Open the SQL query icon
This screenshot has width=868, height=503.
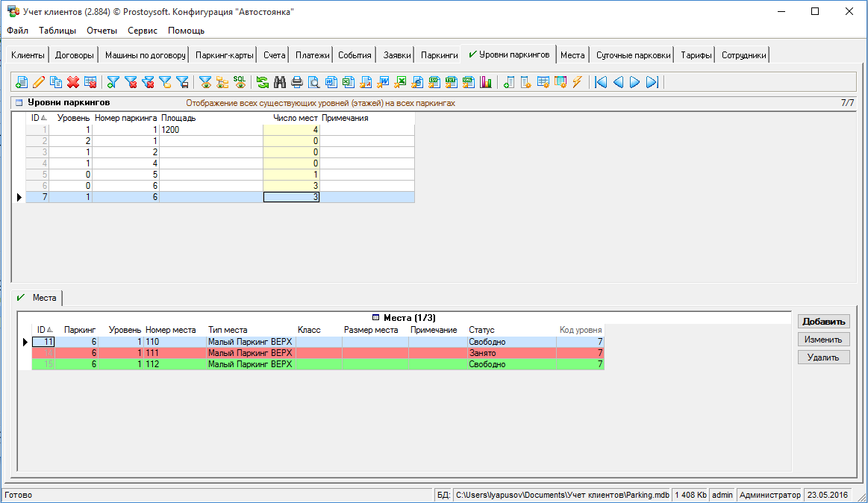pos(240,82)
